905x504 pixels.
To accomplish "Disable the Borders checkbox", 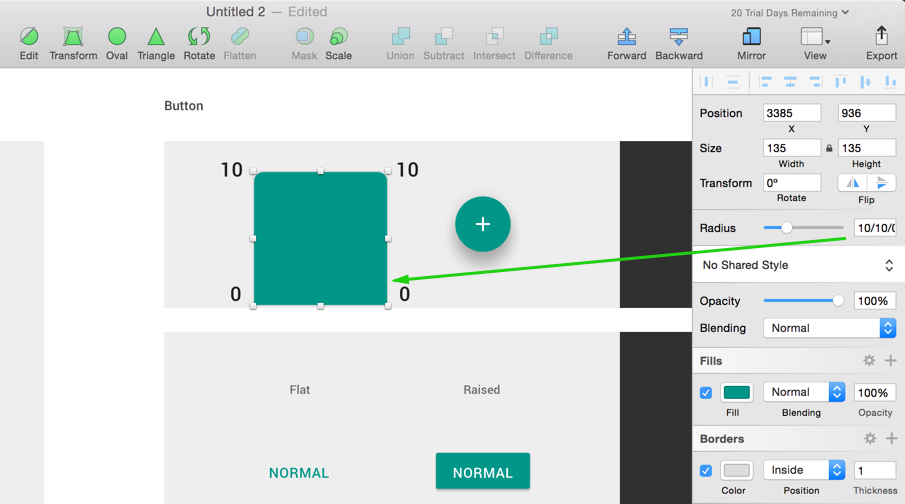I will [706, 471].
